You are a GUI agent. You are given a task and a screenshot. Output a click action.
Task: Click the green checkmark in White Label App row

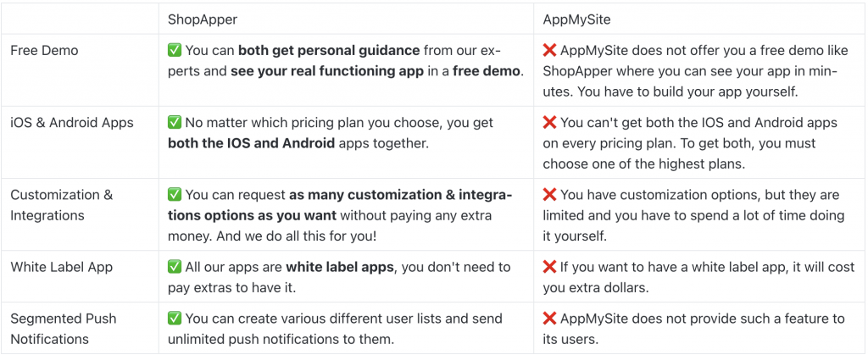pyautogui.click(x=175, y=267)
